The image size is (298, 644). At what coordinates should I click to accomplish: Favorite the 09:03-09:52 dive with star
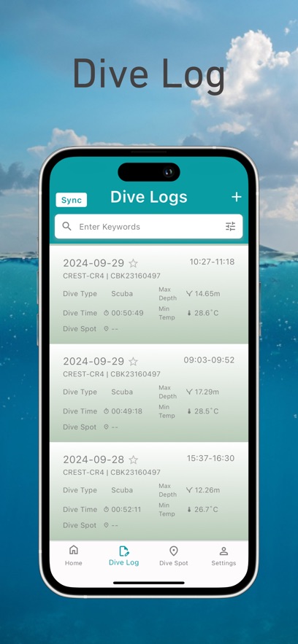tap(133, 362)
